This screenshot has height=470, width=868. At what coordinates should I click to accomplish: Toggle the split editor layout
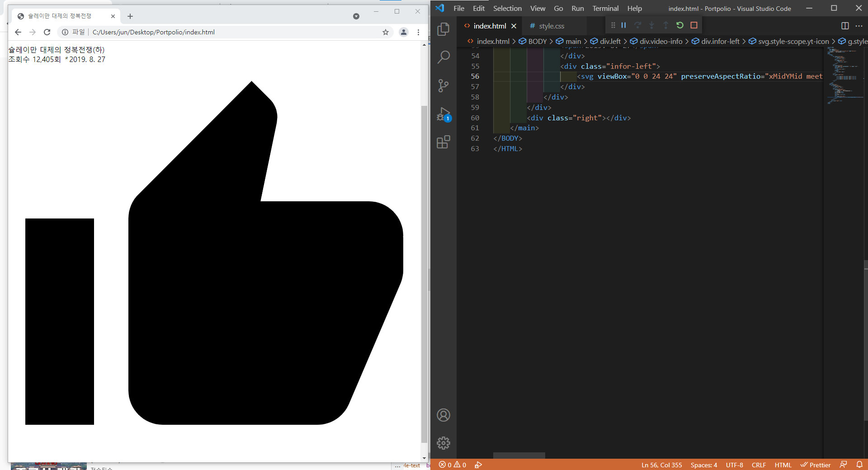(845, 26)
